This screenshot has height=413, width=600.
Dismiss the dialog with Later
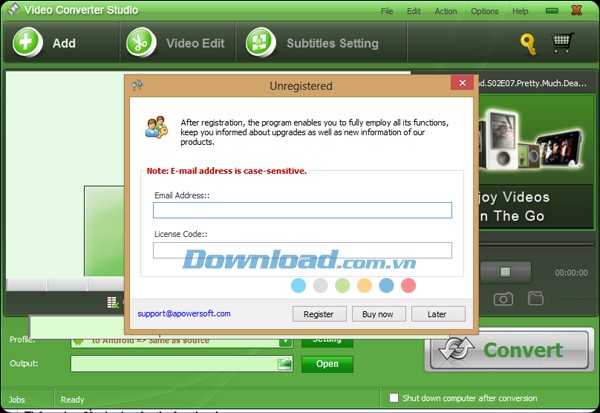pos(437,314)
